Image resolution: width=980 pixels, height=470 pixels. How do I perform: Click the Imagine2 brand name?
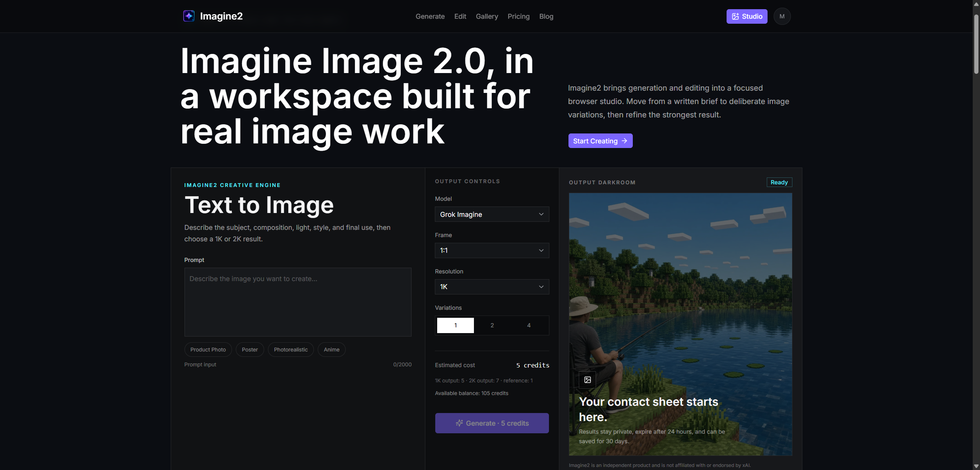pyautogui.click(x=221, y=16)
